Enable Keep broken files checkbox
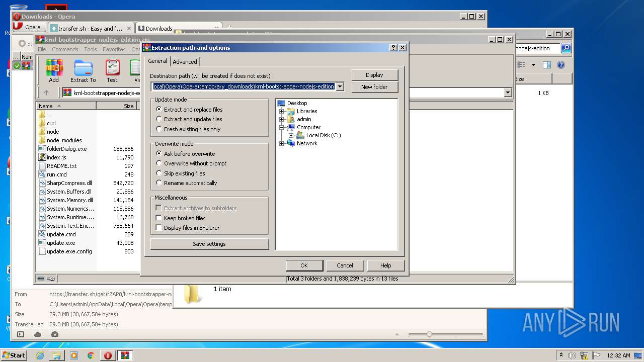The height and width of the screenshot is (362, 644). coord(159,218)
